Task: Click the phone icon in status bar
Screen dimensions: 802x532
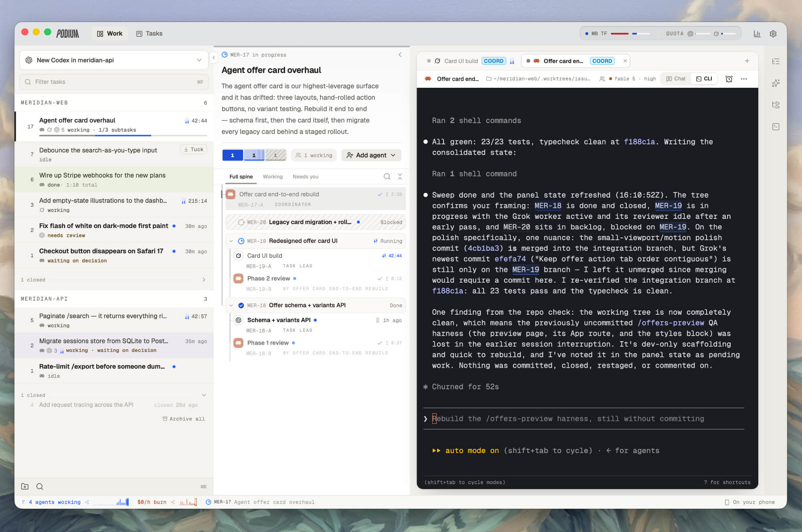Action: click(x=727, y=502)
